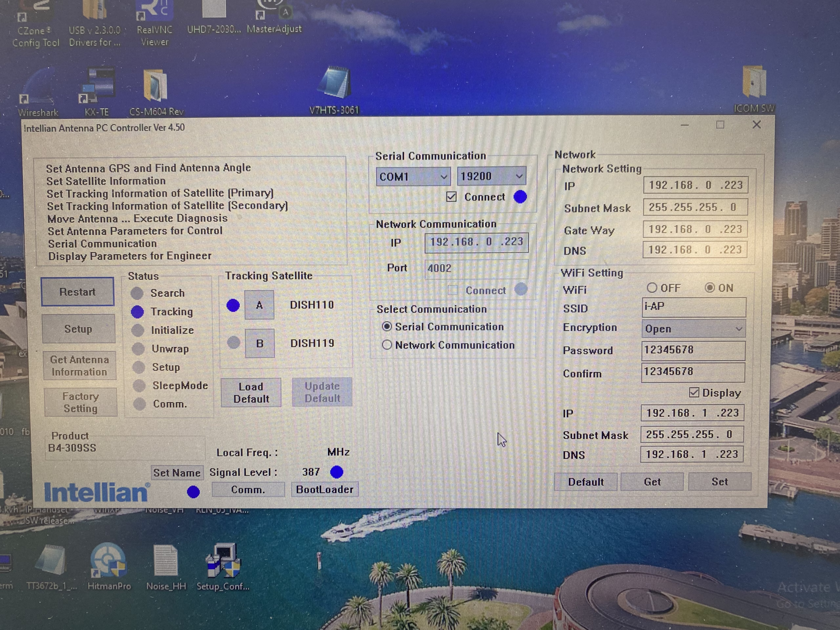Viewport: 840px width, 630px height.
Task: Open the Noise_HH document icon
Action: click(x=166, y=567)
